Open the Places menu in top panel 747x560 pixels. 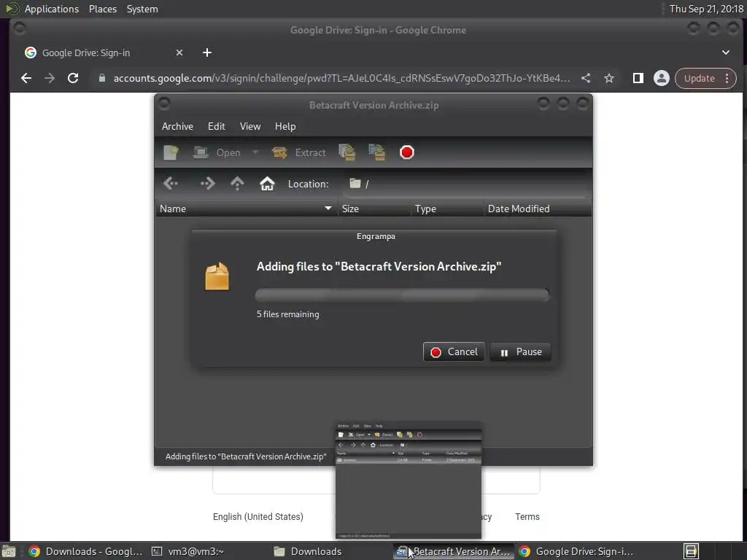click(x=102, y=9)
